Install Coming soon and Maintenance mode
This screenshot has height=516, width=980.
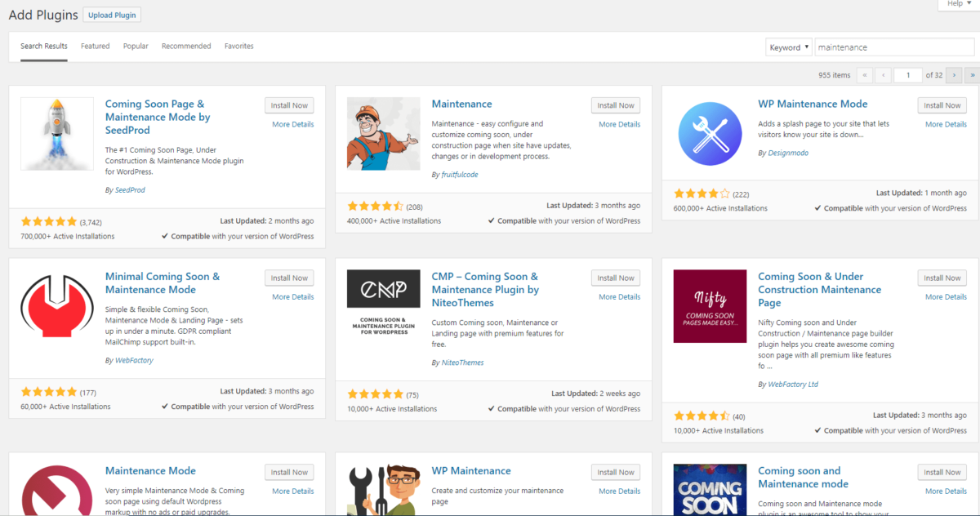(x=942, y=472)
